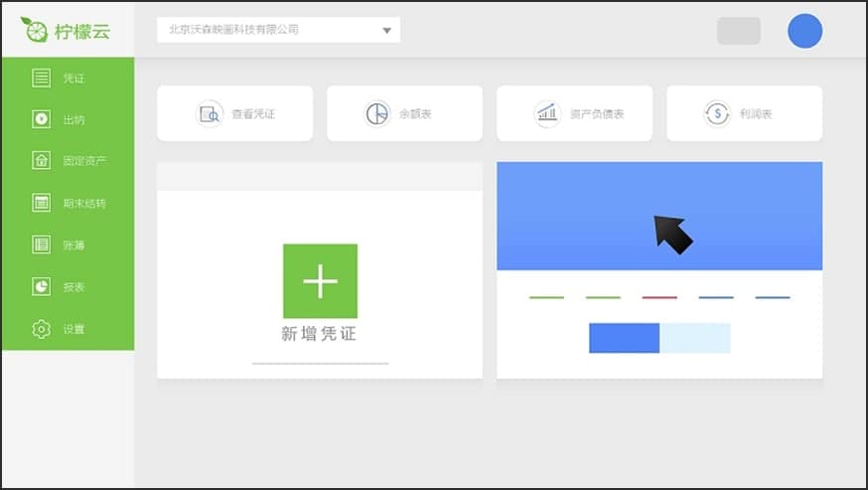Open the 资产负债表 chart icon card
This screenshot has width=868, height=490.
point(575,113)
